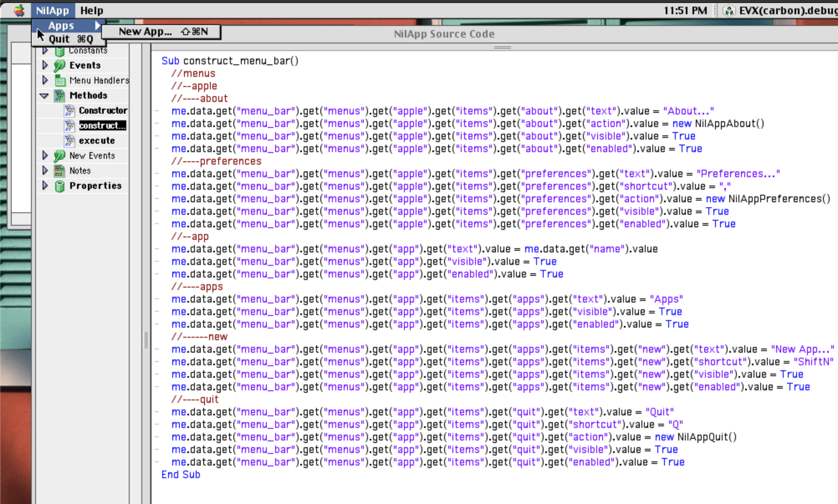Screen dimensions: 838x504
Task: Expand the Properties disclosure triangle
Action: tap(45, 186)
